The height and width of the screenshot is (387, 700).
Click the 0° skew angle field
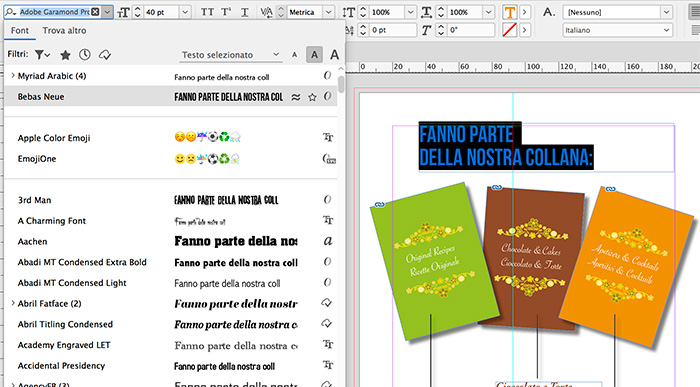pos(471,30)
